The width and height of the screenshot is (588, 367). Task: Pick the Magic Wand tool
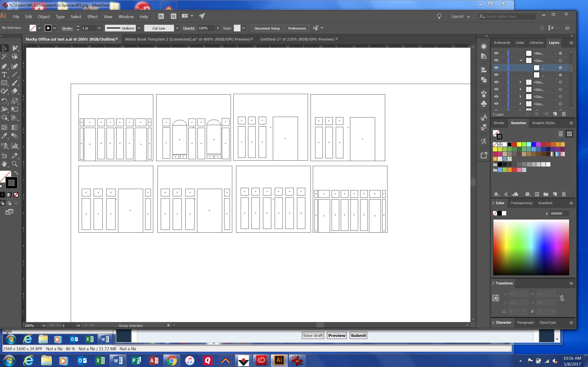[4, 57]
